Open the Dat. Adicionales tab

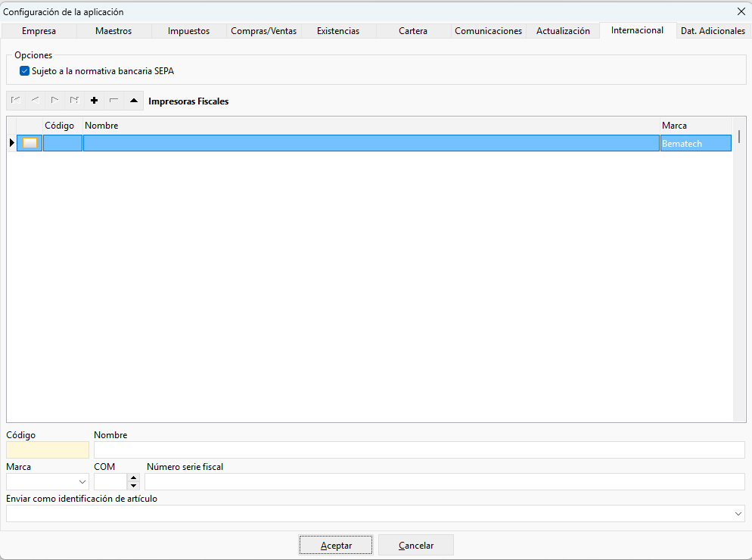coord(713,31)
